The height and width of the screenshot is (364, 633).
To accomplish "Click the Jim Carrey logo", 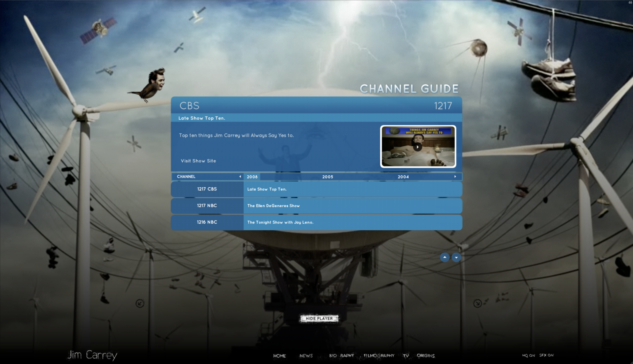I will (92, 355).
